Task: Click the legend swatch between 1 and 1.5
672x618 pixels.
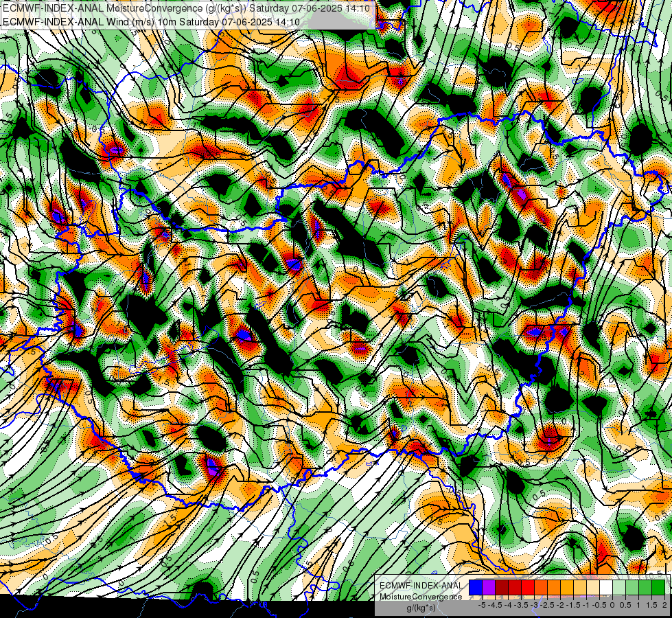Action: click(645, 587)
